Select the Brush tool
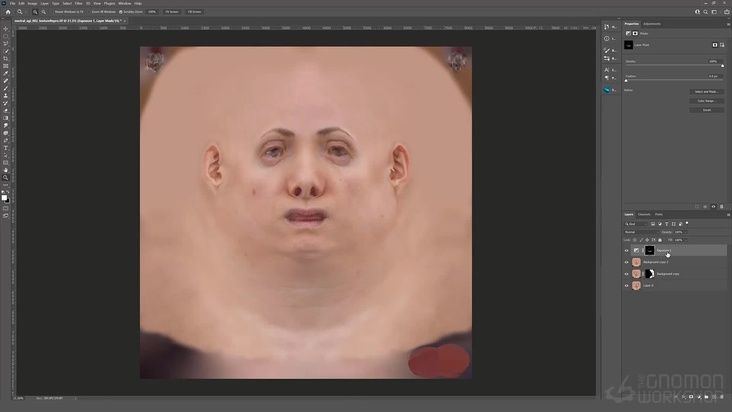 click(6, 88)
